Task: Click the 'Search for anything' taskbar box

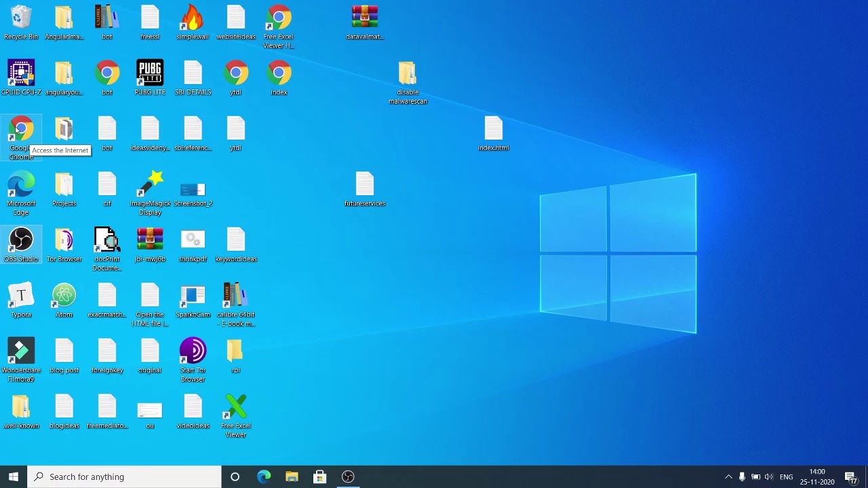Action: pyautogui.click(x=125, y=476)
